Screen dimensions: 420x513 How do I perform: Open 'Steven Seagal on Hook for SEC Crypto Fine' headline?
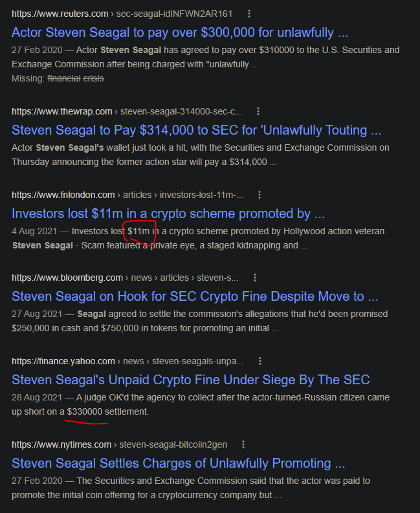[195, 296]
